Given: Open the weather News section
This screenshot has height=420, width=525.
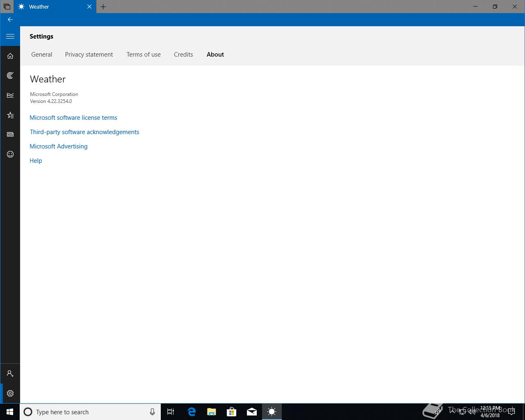Looking at the screenshot, I should tap(10, 135).
